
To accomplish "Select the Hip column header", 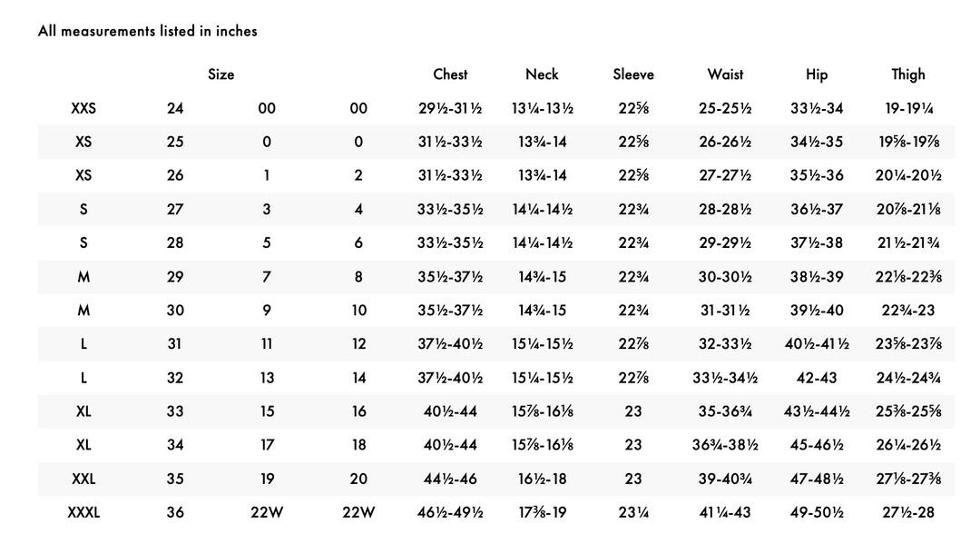I will click(817, 74).
